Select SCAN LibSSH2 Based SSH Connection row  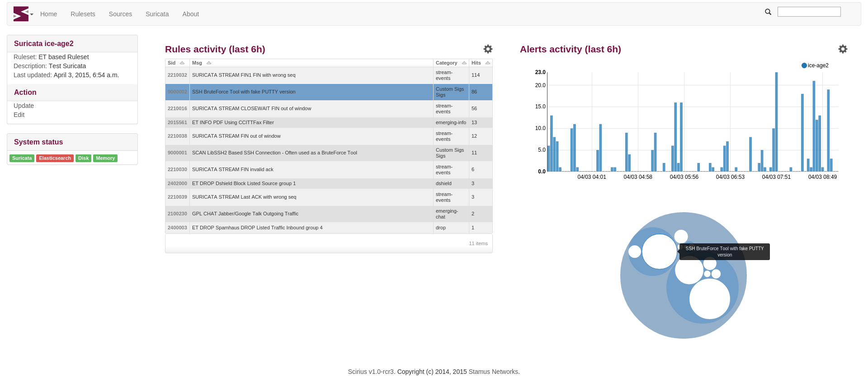coord(329,153)
